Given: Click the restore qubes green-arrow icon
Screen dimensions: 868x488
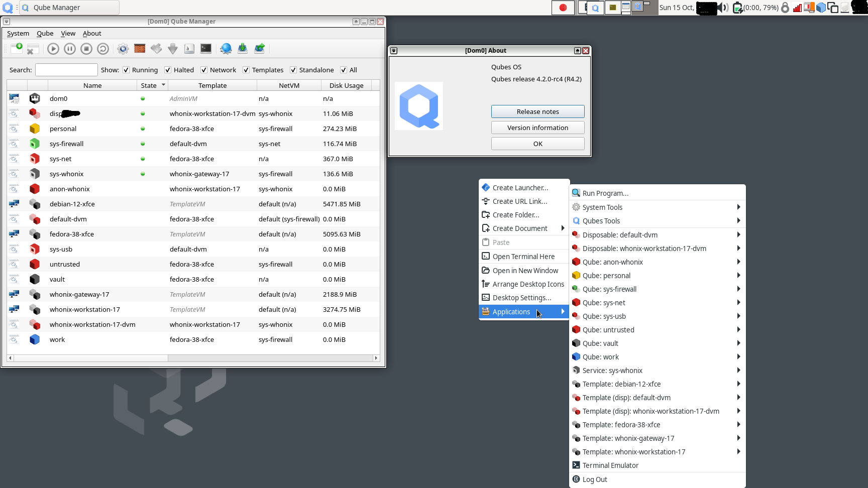Looking at the screenshot, I should coord(259,49).
